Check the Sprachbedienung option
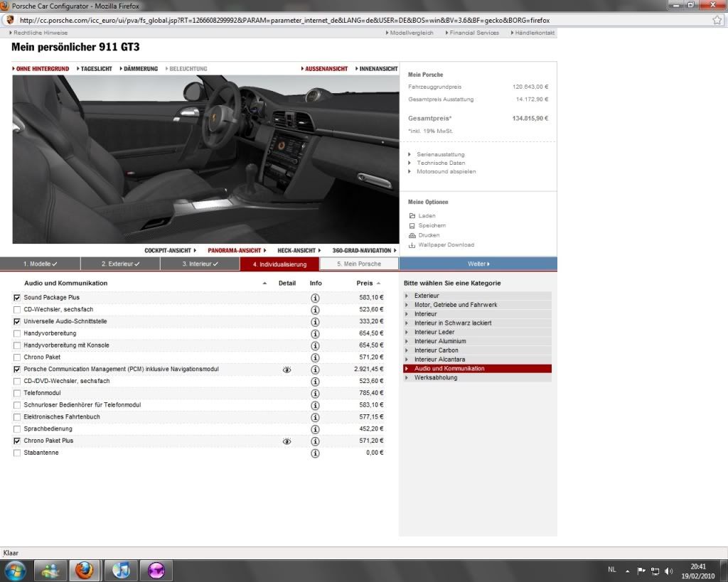 (x=17, y=429)
